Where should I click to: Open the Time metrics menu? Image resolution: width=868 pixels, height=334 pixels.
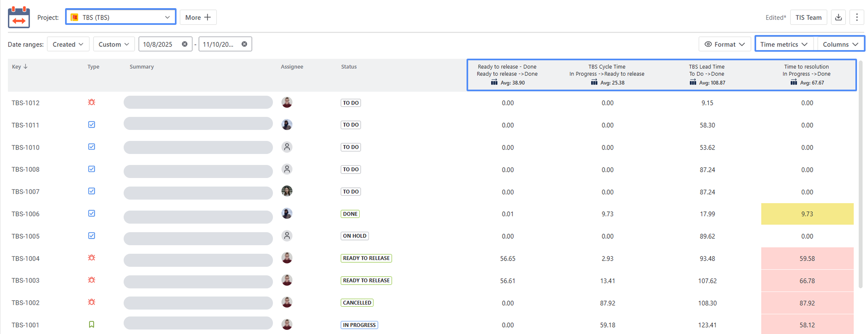[x=784, y=44]
